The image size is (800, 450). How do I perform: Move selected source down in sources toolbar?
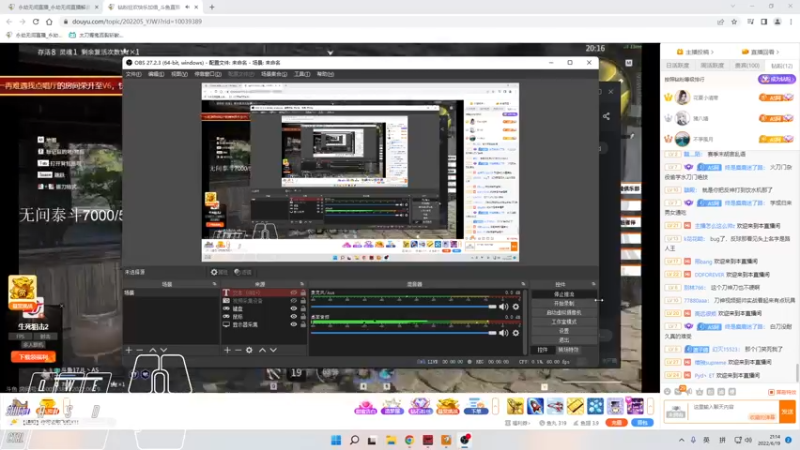click(273, 350)
